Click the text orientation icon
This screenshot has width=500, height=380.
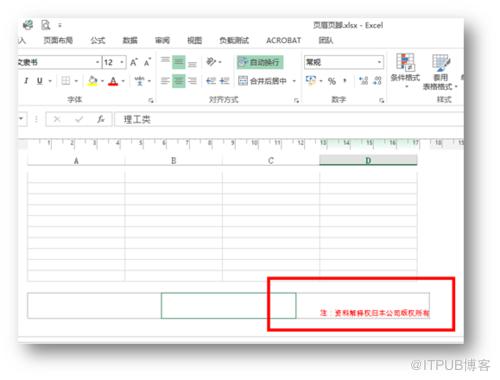point(211,62)
